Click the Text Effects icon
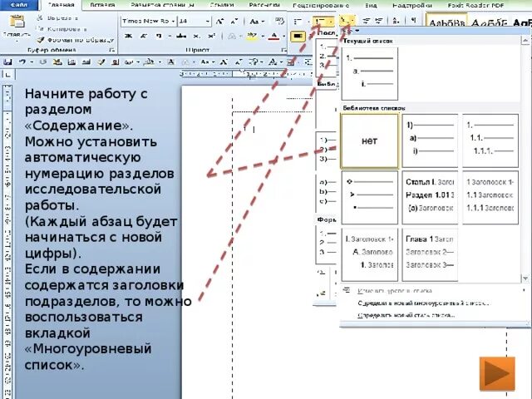The image size is (532, 399). pyautogui.click(x=232, y=36)
